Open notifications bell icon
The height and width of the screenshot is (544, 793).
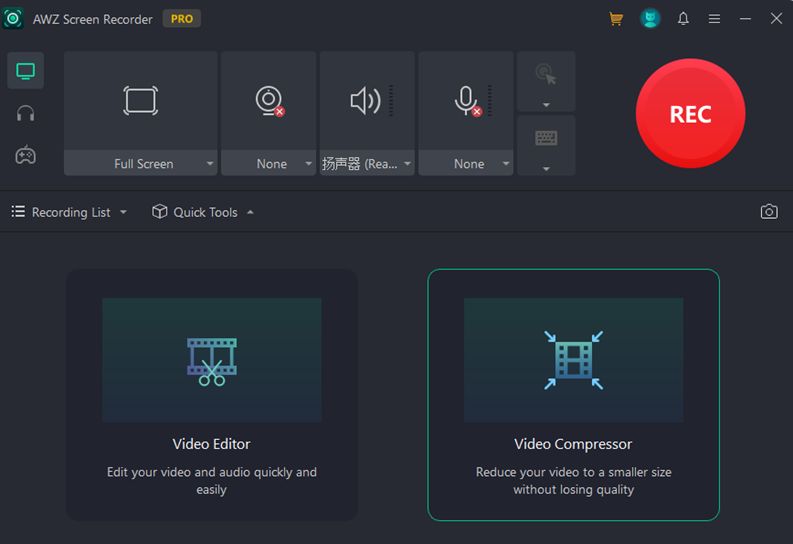[x=683, y=19]
